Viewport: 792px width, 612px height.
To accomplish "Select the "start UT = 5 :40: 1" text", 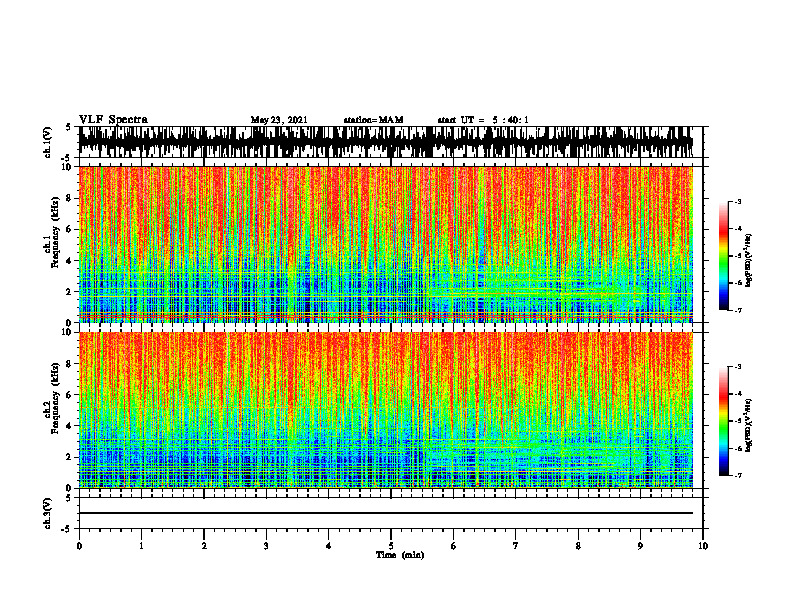I will [x=483, y=120].
